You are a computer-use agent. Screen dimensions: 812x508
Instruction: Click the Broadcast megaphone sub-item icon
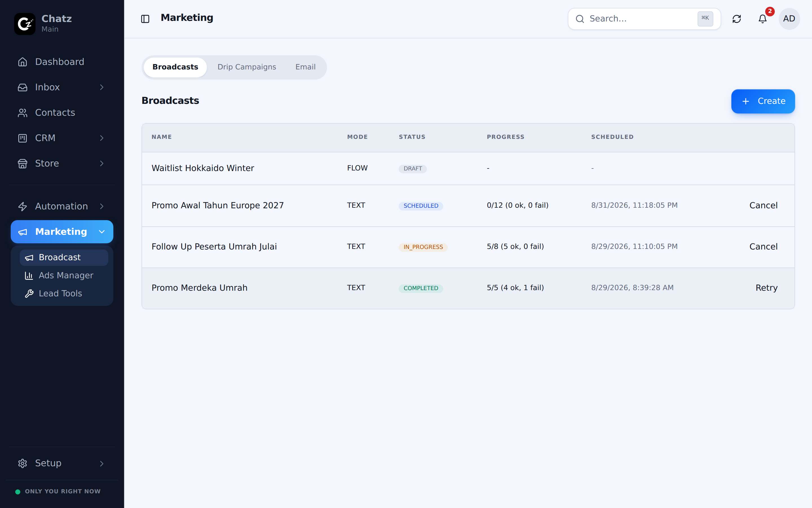pyautogui.click(x=29, y=257)
